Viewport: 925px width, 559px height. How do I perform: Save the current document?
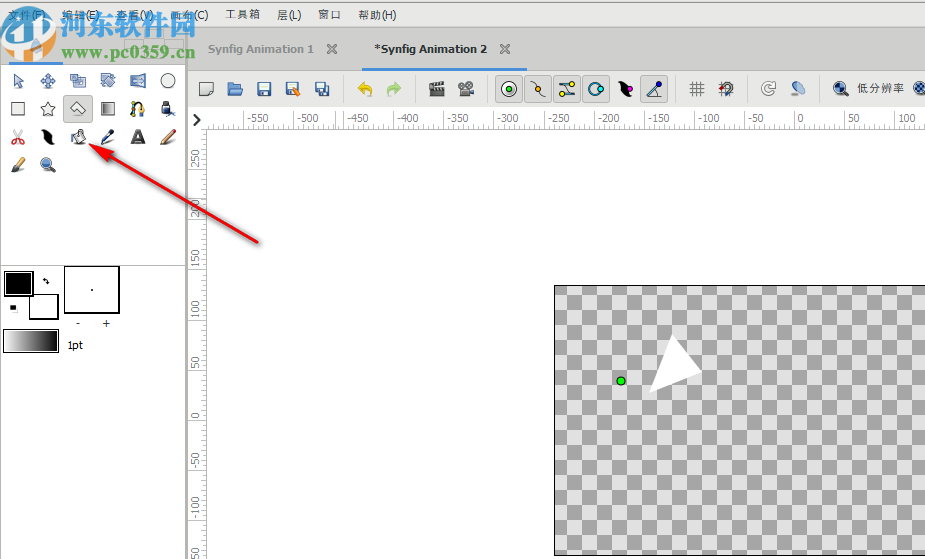(x=264, y=89)
